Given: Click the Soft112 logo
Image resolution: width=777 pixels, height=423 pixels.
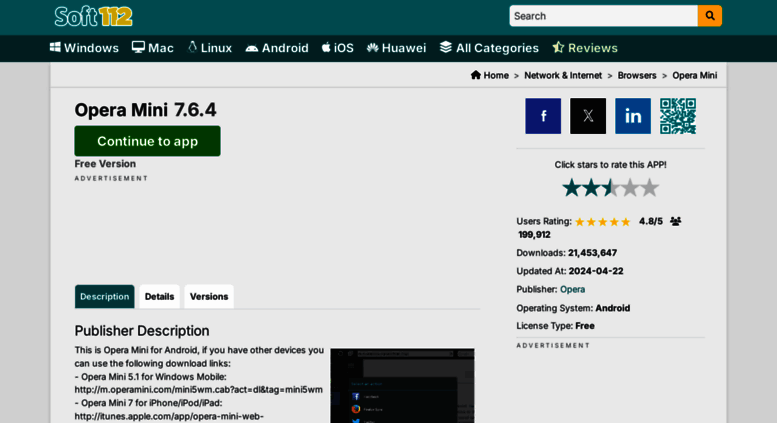Looking at the screenshot, I should 94,16.
